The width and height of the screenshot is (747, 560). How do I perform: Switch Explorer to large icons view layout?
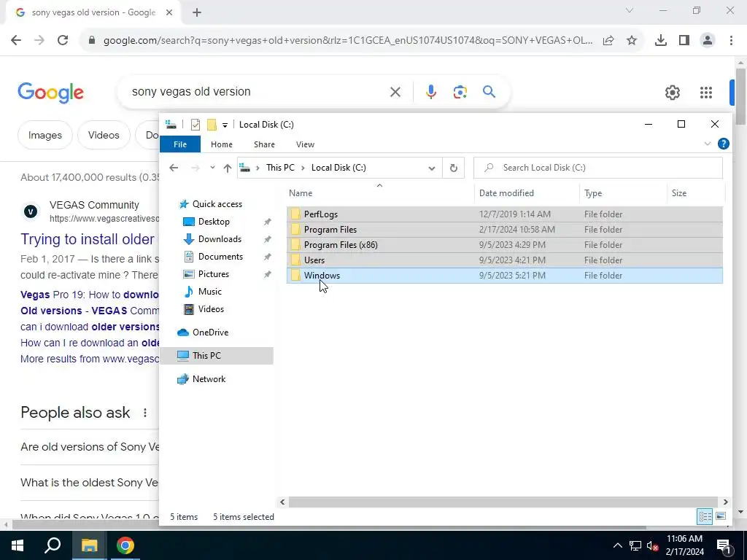point(721,516)
